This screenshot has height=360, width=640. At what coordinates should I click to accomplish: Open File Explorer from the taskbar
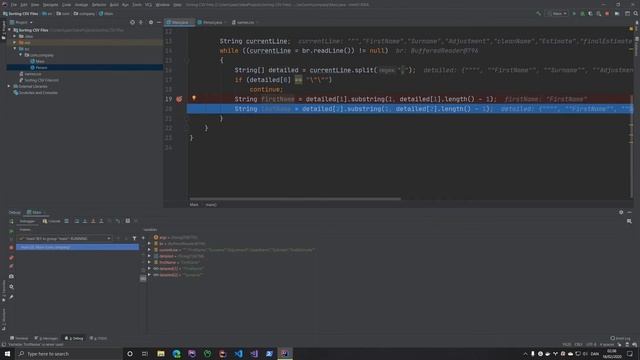tap(161, 353)
